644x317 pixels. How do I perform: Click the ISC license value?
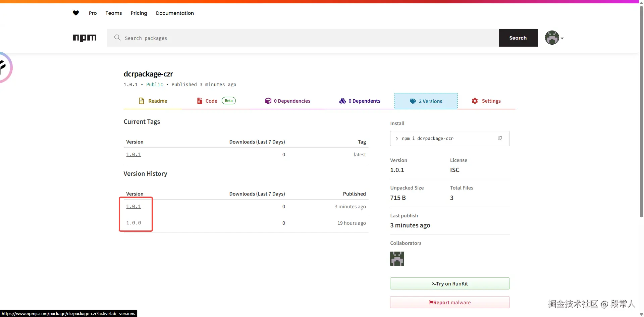[454, 170]
